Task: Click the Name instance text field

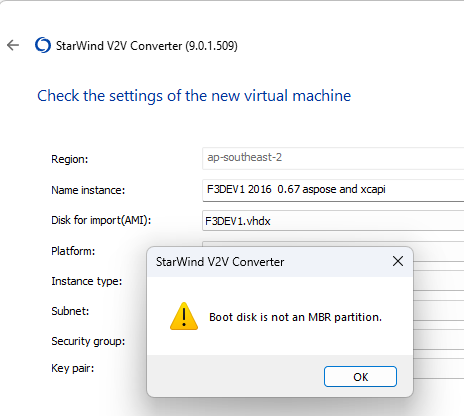Action: click(x=333, y=190)
